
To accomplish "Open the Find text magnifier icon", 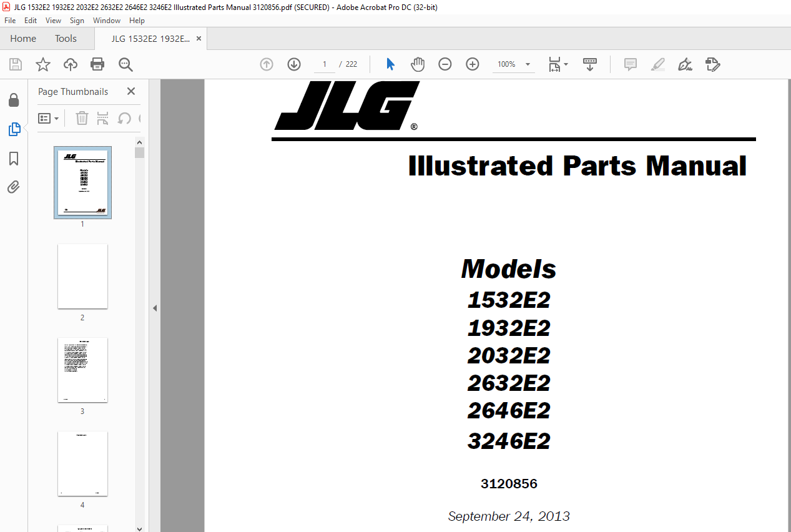I will click(125, 64).
